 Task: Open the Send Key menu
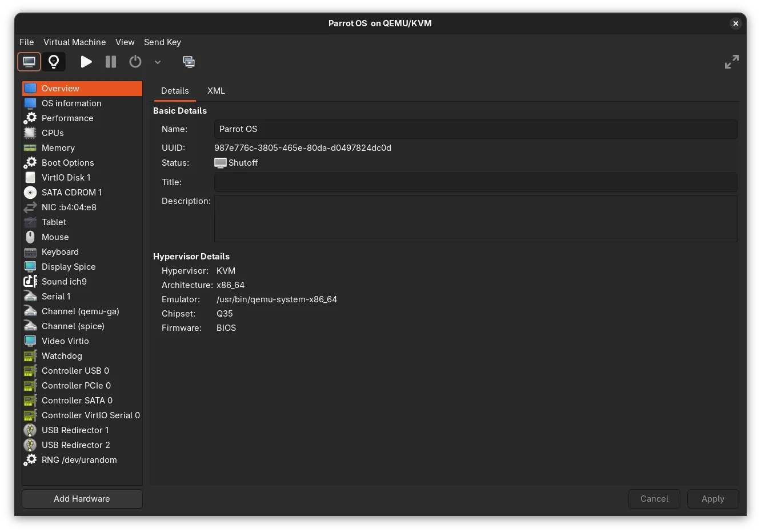pos(163,42)
